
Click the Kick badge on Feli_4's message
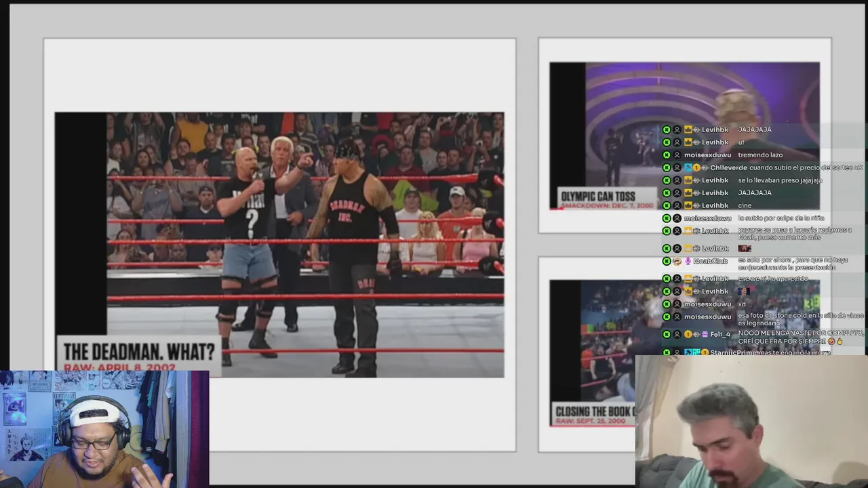coord(667,334)
